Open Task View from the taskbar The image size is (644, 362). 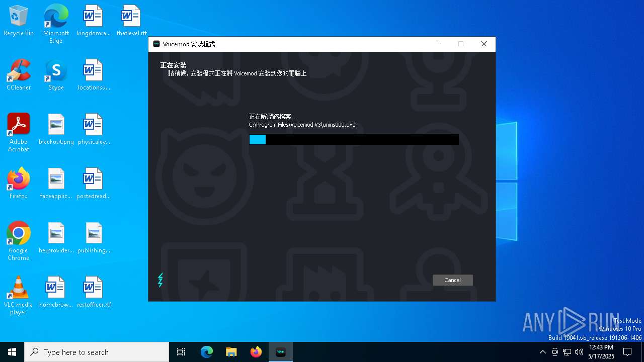click(x=181, y=352)
